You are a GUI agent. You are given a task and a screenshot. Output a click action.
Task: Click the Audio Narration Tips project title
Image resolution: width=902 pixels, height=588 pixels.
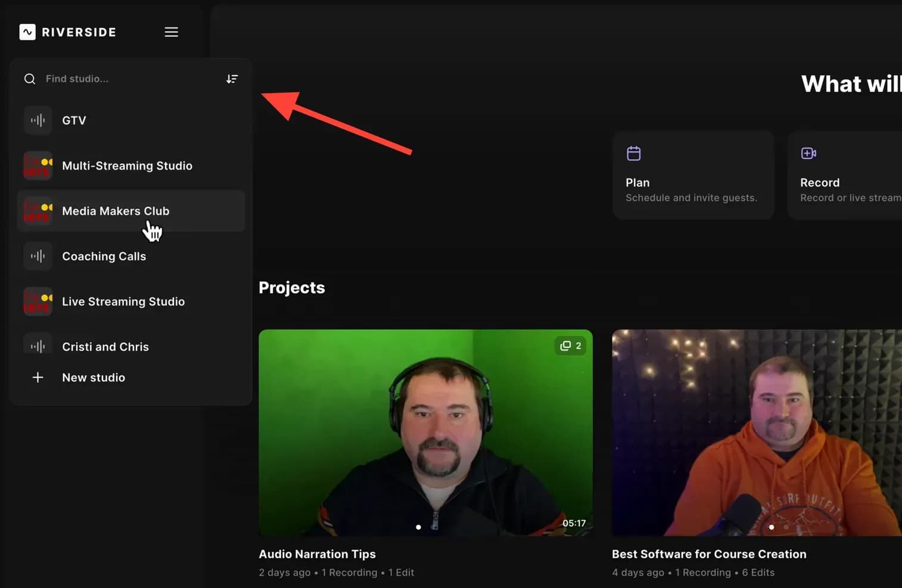click(317, 554)
